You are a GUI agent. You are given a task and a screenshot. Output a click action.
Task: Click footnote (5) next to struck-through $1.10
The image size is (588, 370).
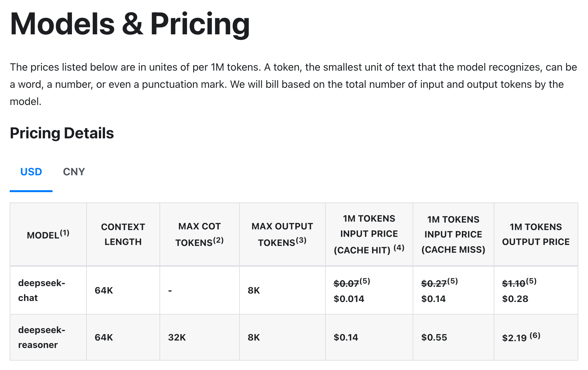tap(531, 281)
